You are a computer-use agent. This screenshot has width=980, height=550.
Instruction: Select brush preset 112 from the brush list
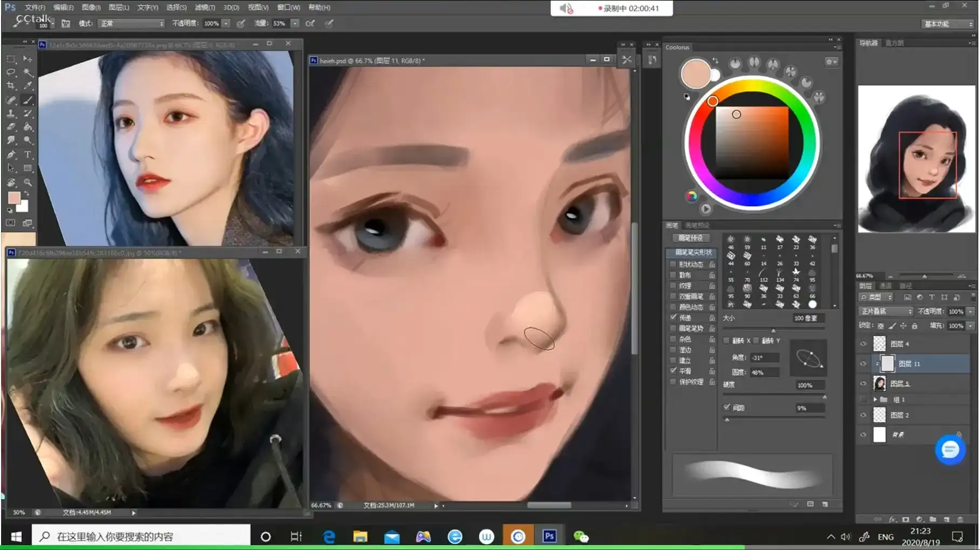[x=763, y=275]
